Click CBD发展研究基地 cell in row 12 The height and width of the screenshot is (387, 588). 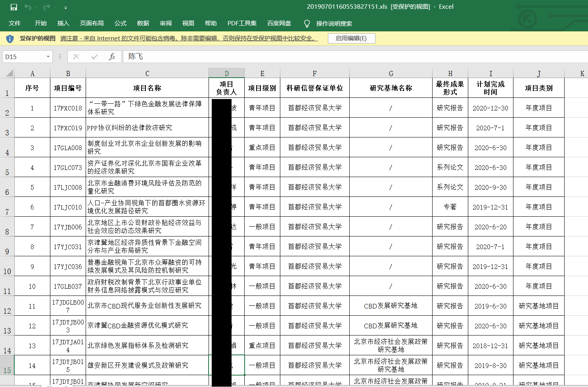(391, 306)
